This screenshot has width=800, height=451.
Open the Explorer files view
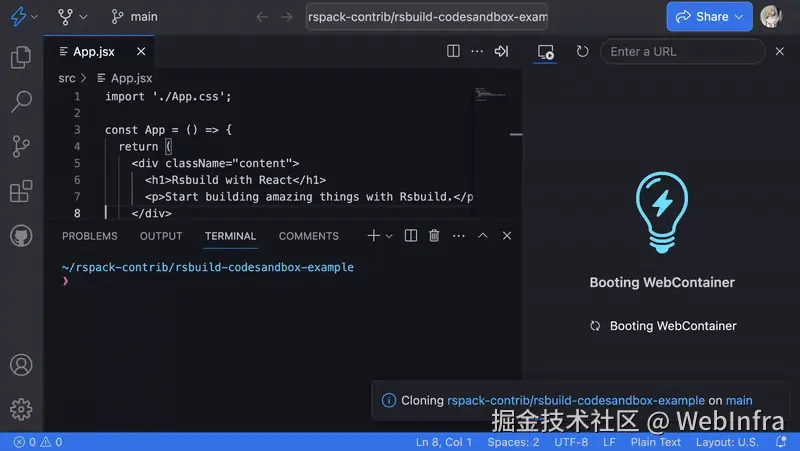[x=21, y=57]
